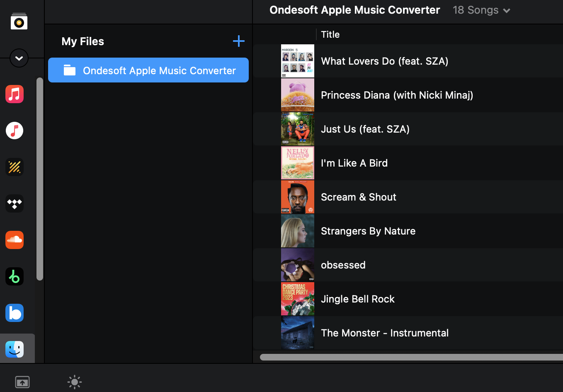Select song title Princess Diana (with Nicki Minaj)
This screenshot has width=563, height=392.
(397, 95)
